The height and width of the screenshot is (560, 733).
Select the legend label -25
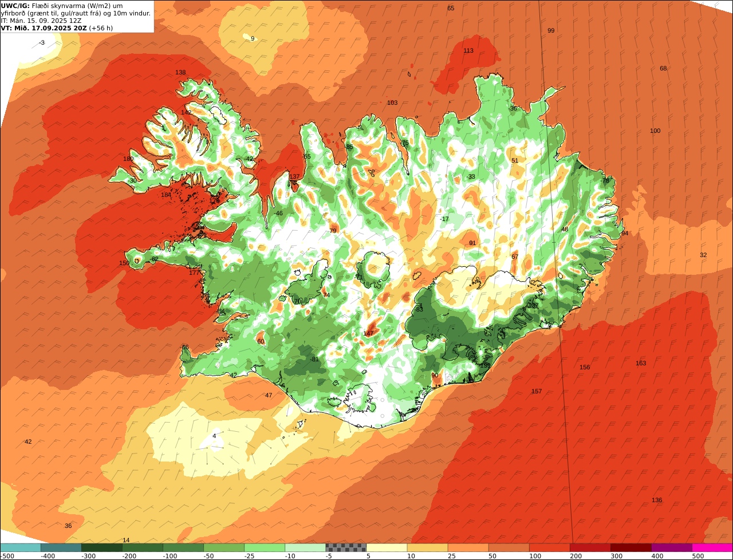[244, 555]
